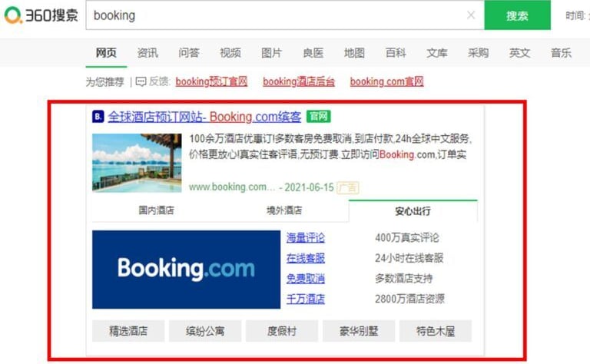
Task: Open the 英文 tab
Action: [520, 53]
